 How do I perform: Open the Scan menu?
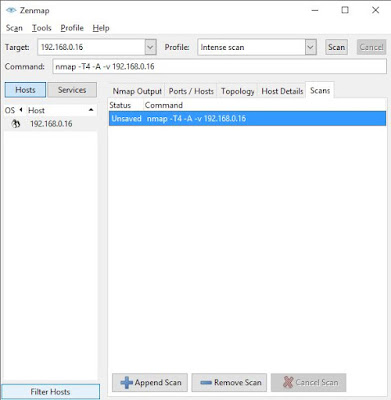coord(14,28)
